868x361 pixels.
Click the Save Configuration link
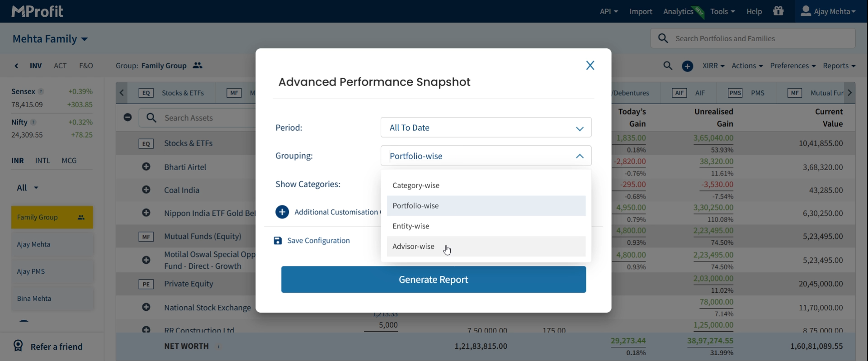pyautogui.click(x=318, y=241)
